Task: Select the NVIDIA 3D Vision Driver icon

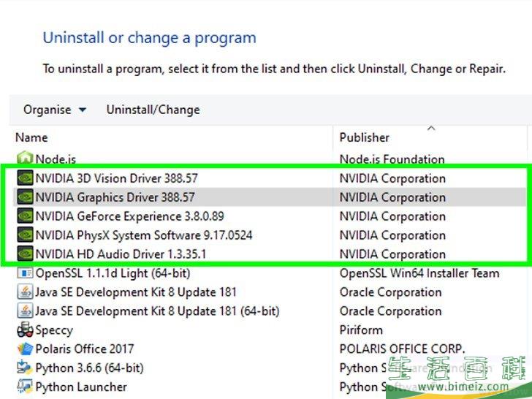Action: point(25,178)
